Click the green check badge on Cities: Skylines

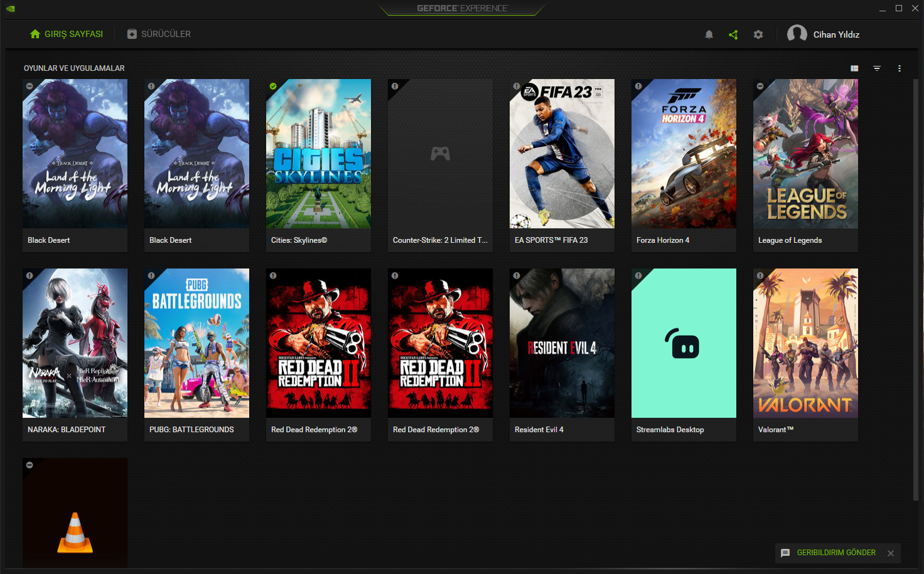coord(273,86)
